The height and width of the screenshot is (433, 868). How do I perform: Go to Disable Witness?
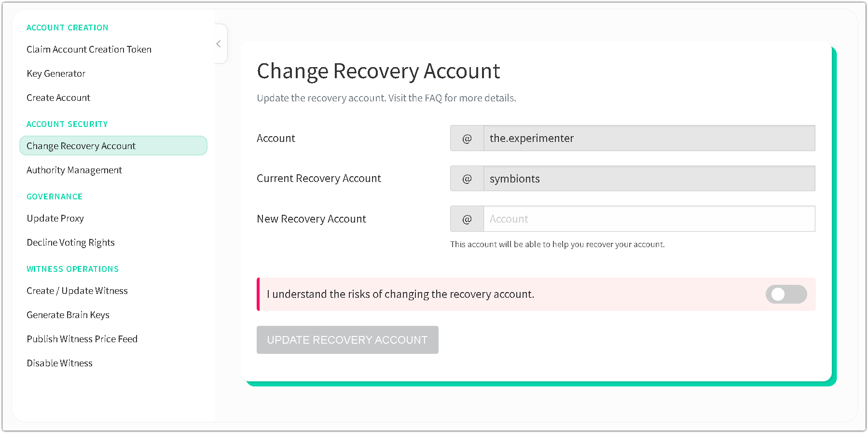pyautogui.click(x=60, y=363)
